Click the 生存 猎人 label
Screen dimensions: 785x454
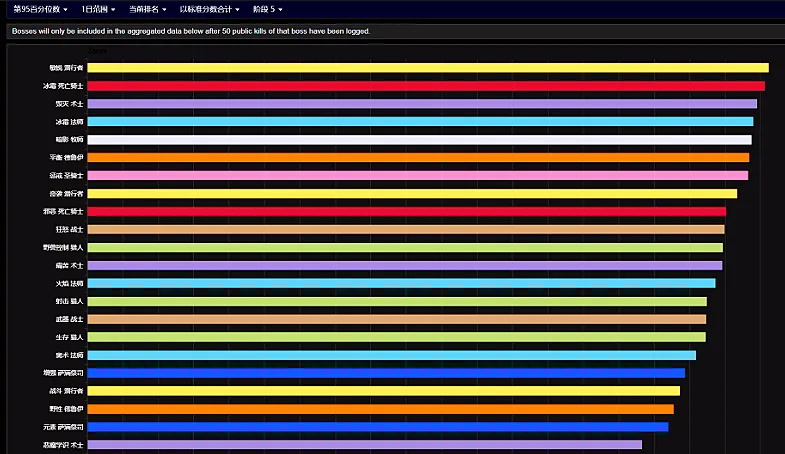(x=69, y=337)
